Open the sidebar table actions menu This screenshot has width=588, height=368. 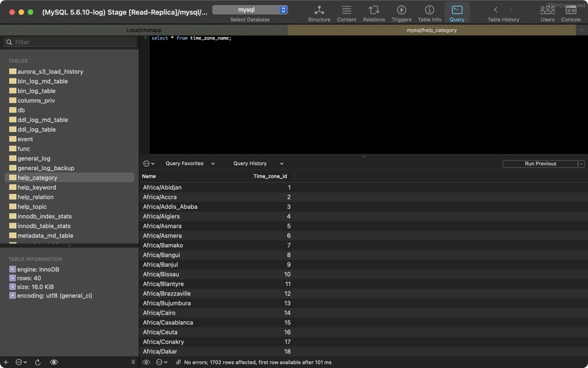pyautogui.click(x=21, y=362)
